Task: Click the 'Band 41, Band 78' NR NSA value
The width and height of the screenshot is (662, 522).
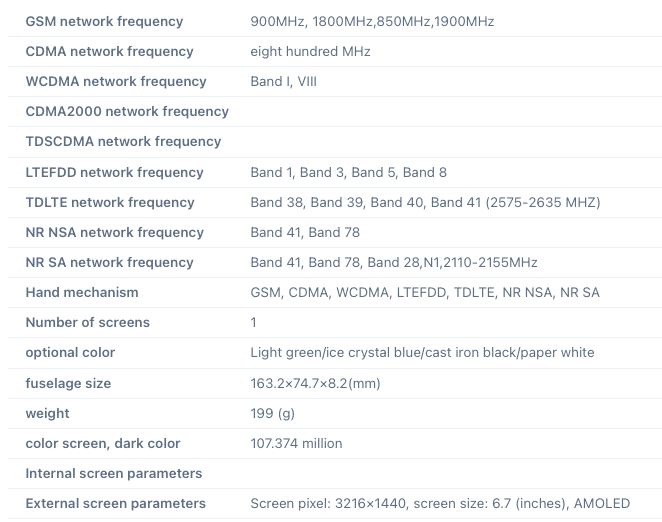Action: (x=305, y=232)
